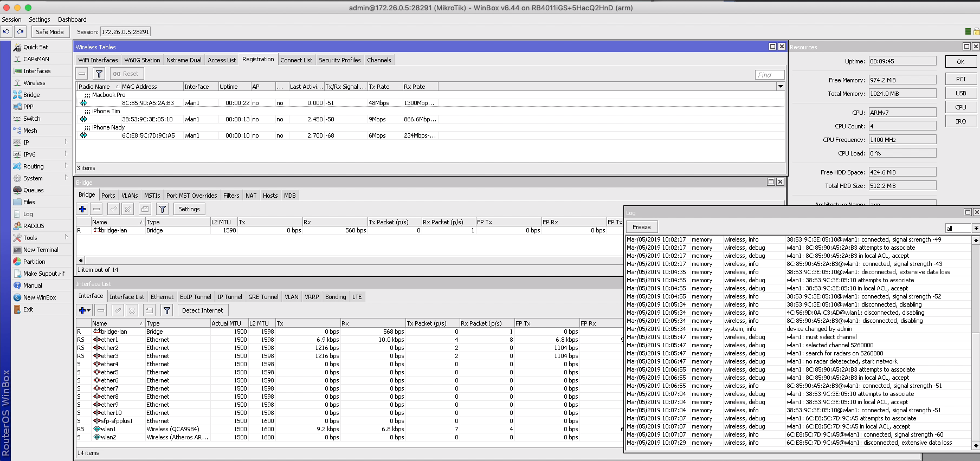
Task: Select registration entry 38:53:9C:3E:05:10
Action: click(431, 119)
